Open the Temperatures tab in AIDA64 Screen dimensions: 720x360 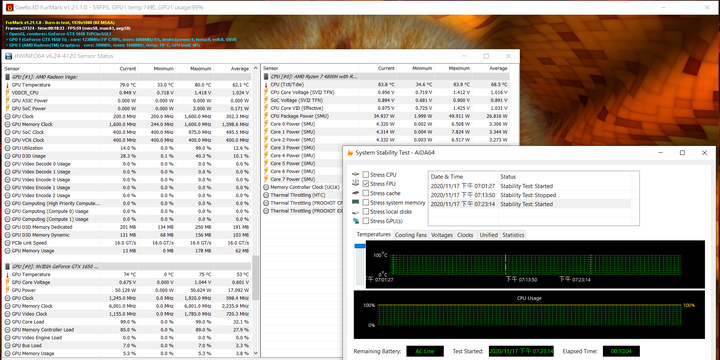coord(374,235)
